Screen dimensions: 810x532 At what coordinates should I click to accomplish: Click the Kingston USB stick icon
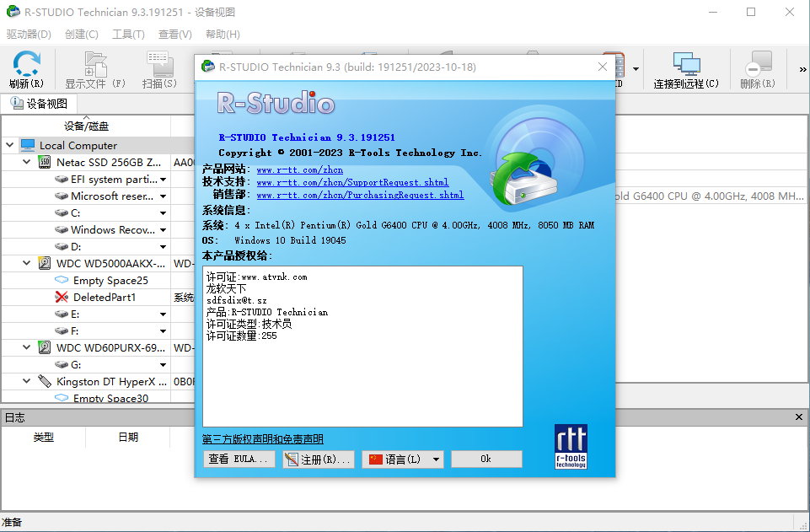(x=45, y=381)
